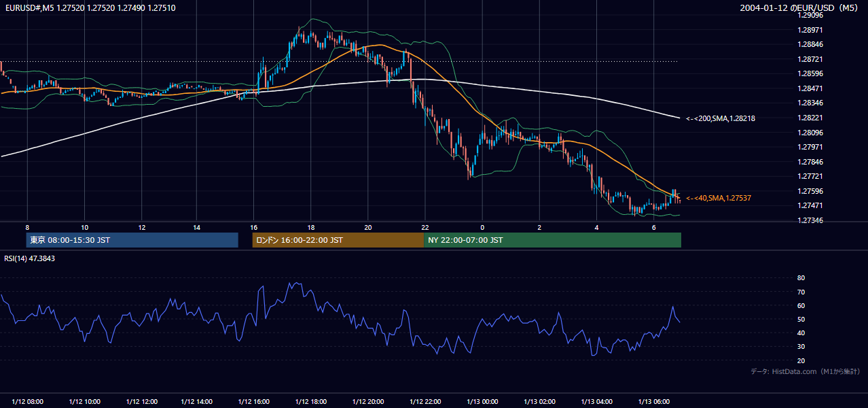The width and height of the screenshot is (868, 408).
Task: Click the 1/12 20:00 bottom time label
Action: 368,401
